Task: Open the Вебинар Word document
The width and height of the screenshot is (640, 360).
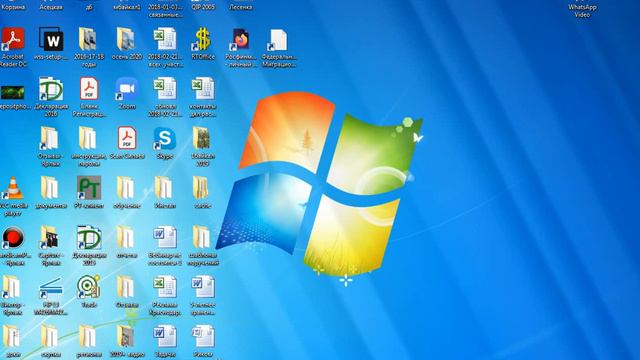Action: pyautogui.click(x=164, y=238)
